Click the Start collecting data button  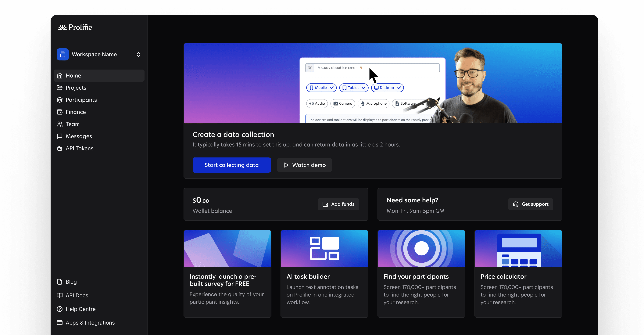[231, 165]
